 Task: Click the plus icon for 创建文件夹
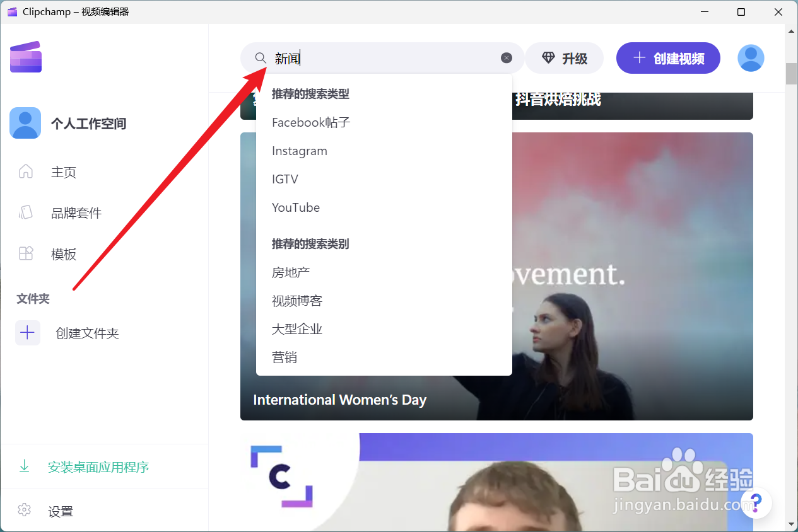pyautogui.click(x=28, y=333)
